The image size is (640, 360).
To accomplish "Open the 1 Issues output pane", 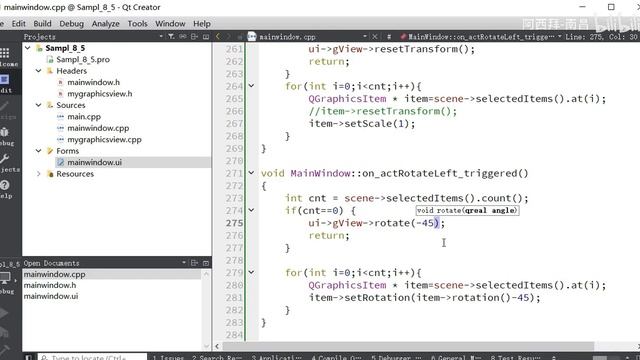I will tap(168, 358).
